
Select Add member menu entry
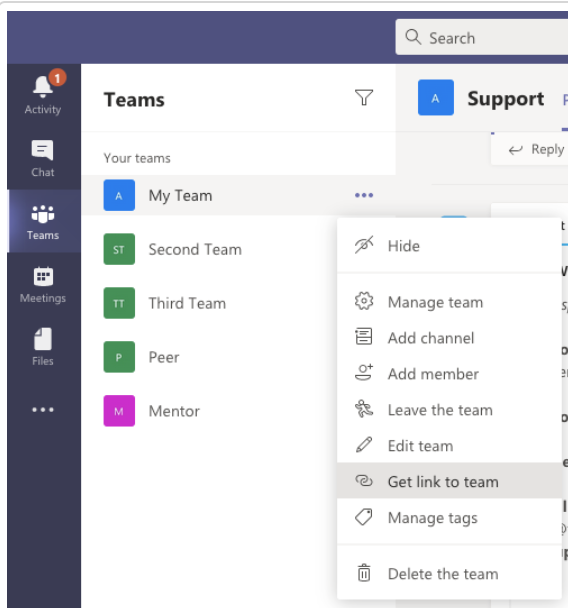449,374
